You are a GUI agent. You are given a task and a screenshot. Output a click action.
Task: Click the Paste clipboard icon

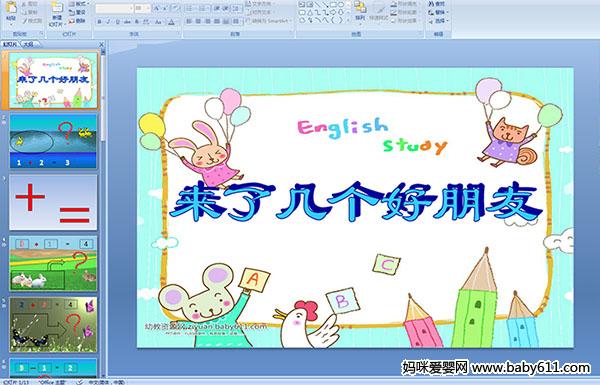(11, 8)
